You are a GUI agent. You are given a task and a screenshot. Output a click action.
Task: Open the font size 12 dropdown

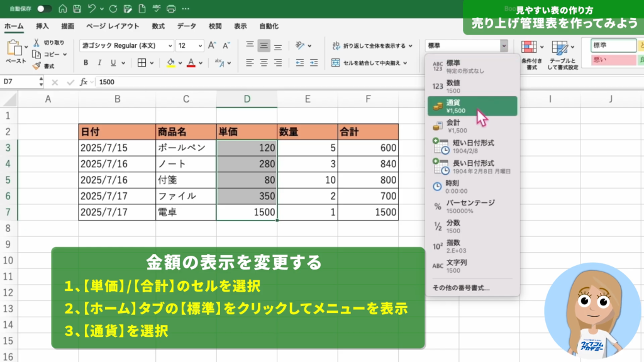pyautogui.click(x=189, y=46)
